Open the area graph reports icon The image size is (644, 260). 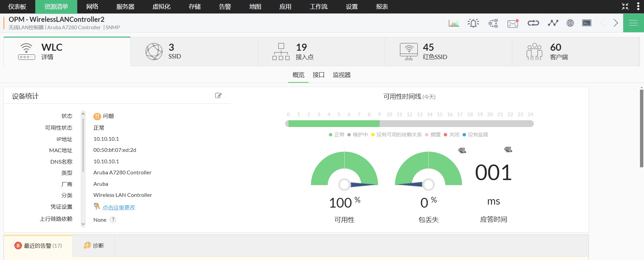point(454,23)
